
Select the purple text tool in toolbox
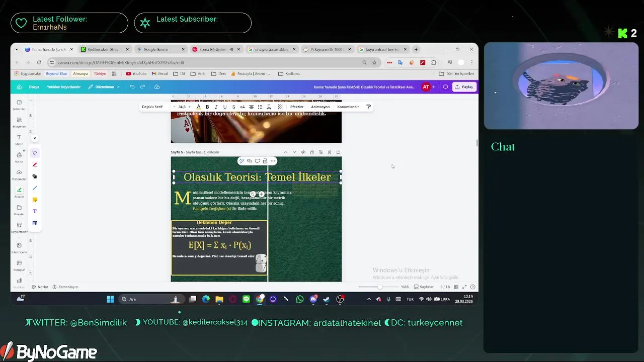(35, 211)
